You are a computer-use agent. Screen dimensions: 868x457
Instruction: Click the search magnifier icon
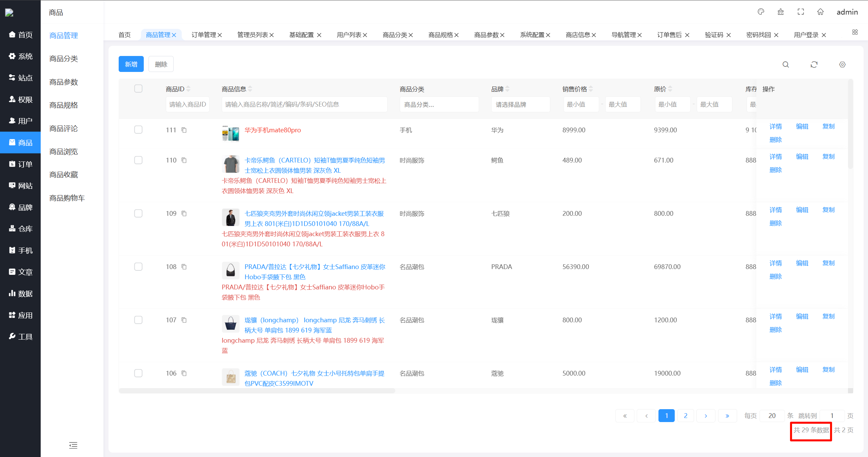(x=786, y=64)
